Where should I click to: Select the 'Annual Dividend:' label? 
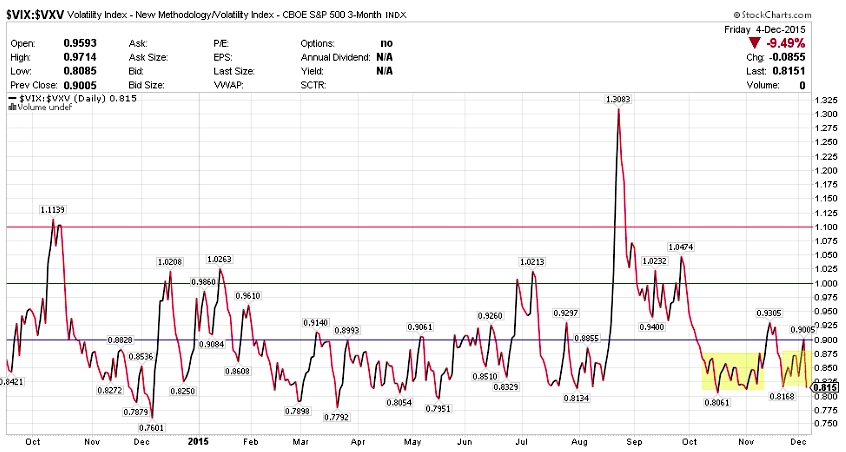coord(335,57)
